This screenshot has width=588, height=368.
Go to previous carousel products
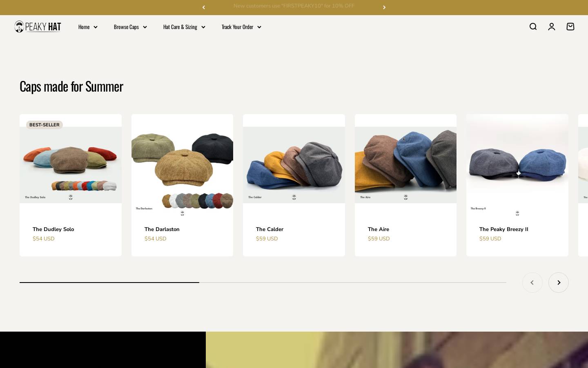click(532, 283)
